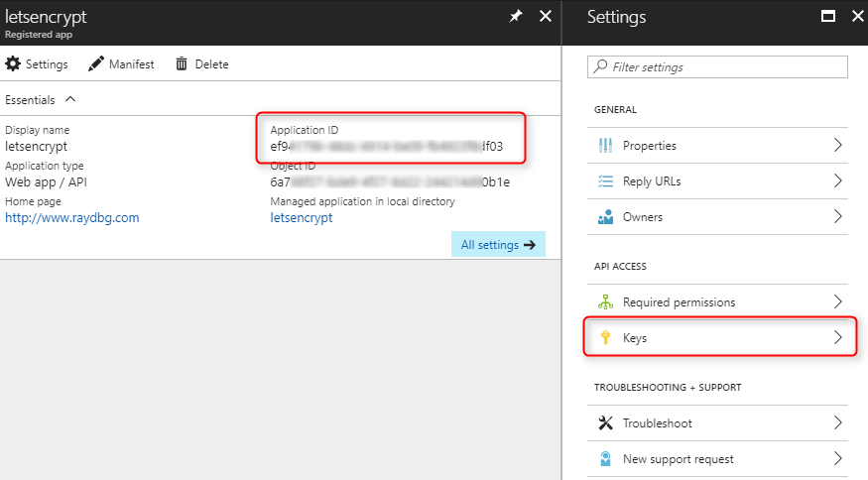The image size is (868, 480).
Task: Click the Properties bars icon
Action: [x=606, y=146]
